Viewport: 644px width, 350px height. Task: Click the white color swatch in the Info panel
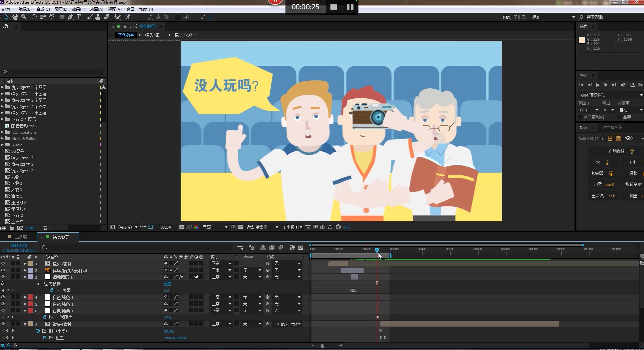point(582,40)
